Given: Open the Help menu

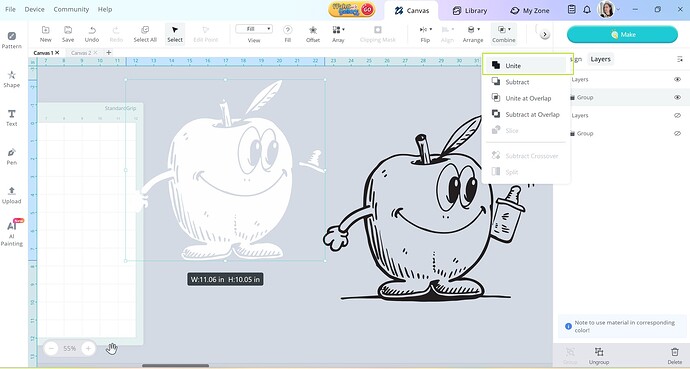Looking at the screenshot, I should [105, 9].
